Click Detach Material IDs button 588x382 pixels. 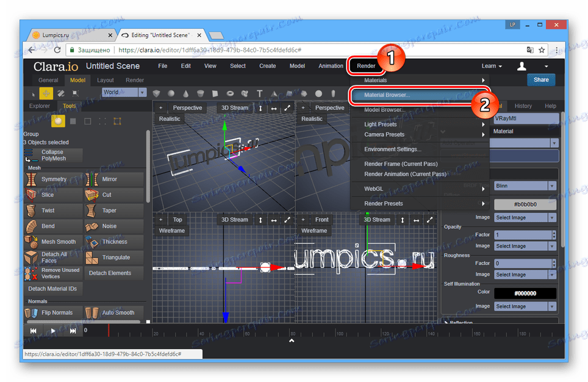click(x=53, y=289)
